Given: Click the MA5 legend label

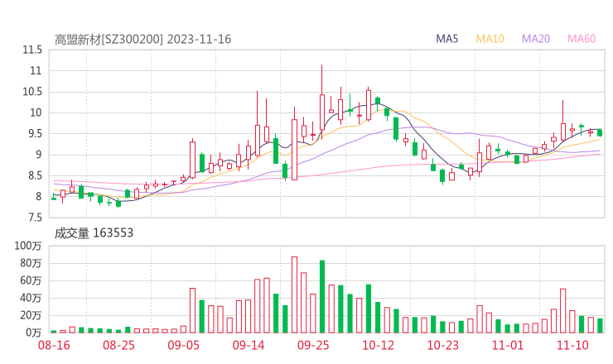Looking at the screenshot, I should pos(446,39).
